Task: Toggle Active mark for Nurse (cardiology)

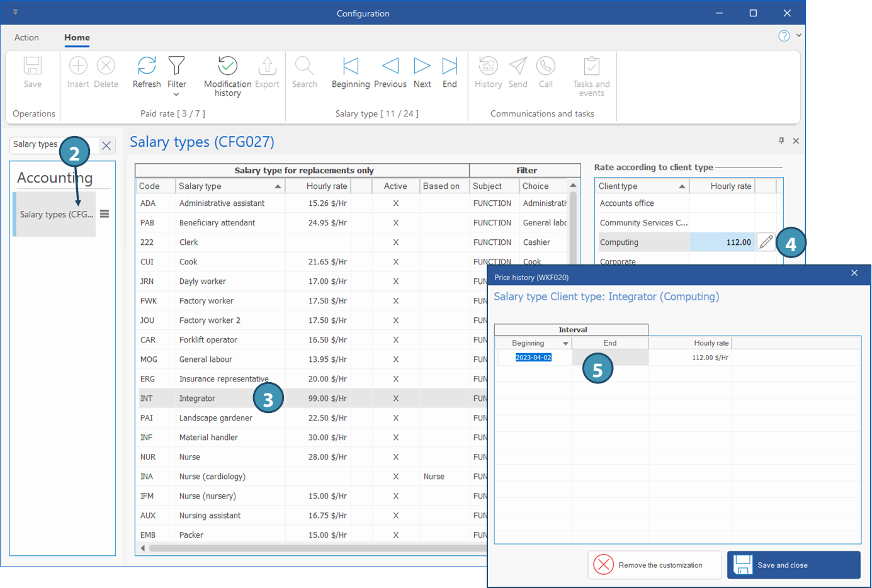Action: 395,477
